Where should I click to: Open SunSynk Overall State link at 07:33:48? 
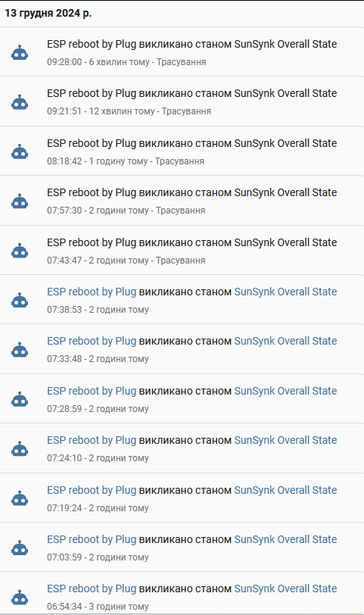(x=285, y=341)
